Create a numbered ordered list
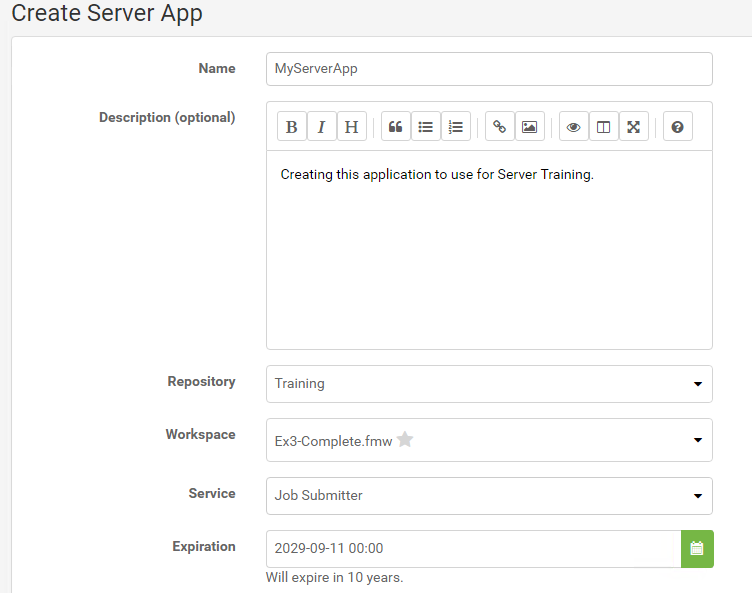The height and width of the screenshot is (593, 752). pyautogui.click(x=456, y=127)
